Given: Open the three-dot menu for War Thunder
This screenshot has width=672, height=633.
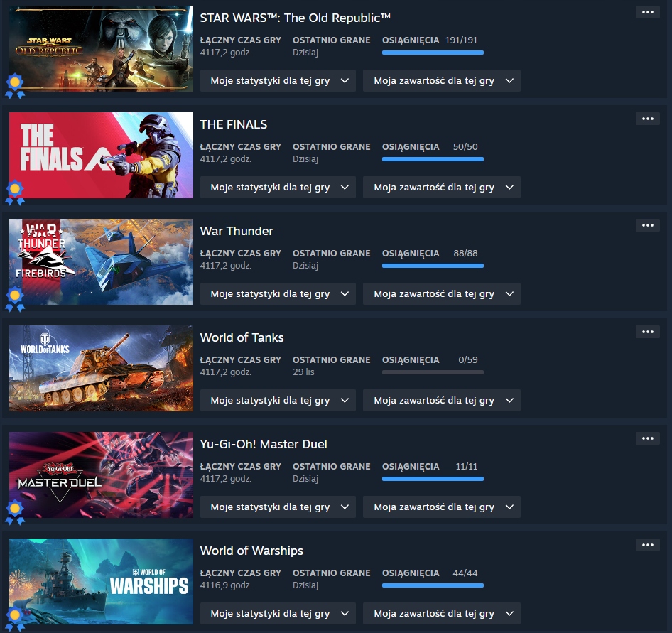Looking at the screenshot, I should click(648, 225).
